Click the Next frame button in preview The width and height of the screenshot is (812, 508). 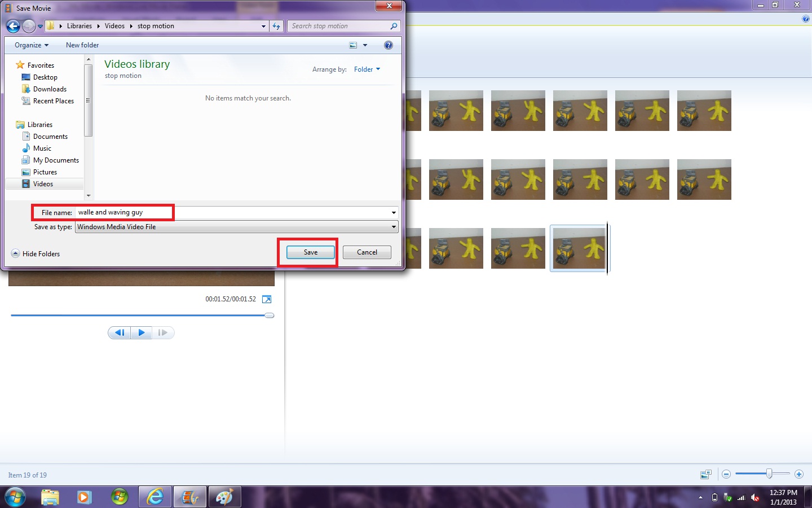click(163, 332)
